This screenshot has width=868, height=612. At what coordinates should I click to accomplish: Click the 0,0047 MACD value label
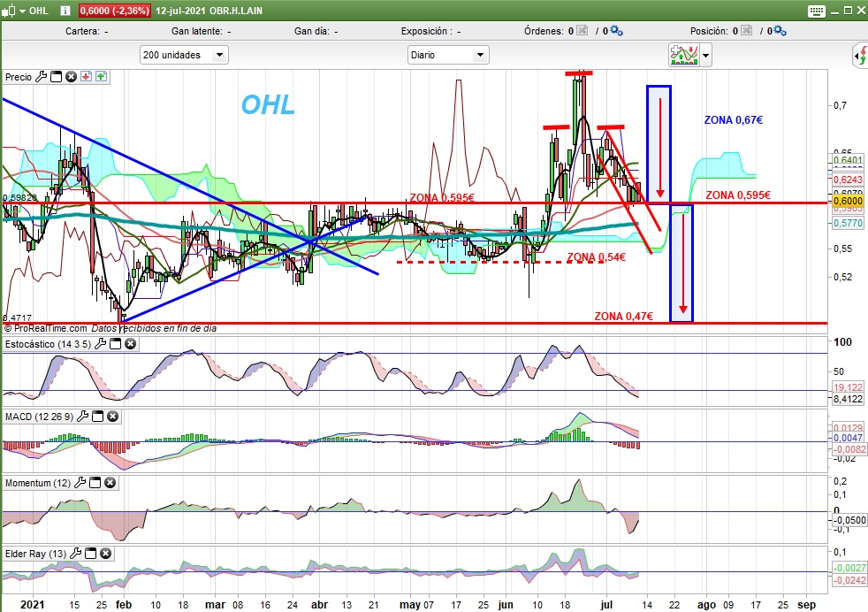[848, 438]
